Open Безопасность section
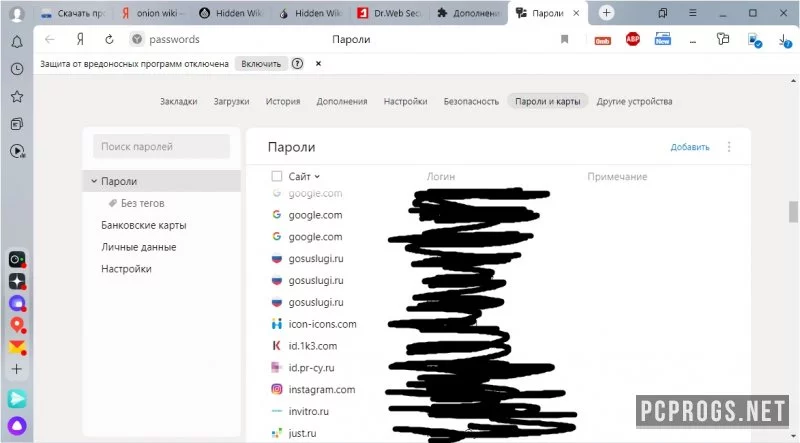 click(471, 102)
